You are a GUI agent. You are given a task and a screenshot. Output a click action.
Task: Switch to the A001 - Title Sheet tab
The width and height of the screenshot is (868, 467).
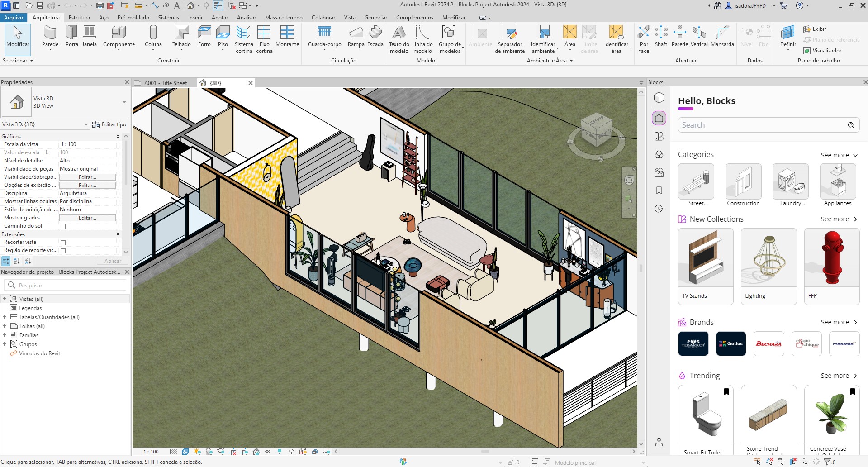(165, 83)
